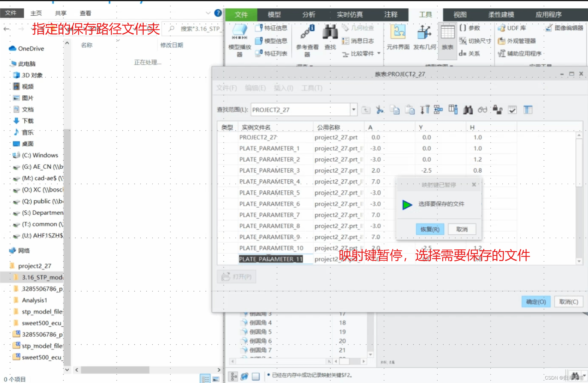Click the lock/unlock instance icon

point(498,110)
